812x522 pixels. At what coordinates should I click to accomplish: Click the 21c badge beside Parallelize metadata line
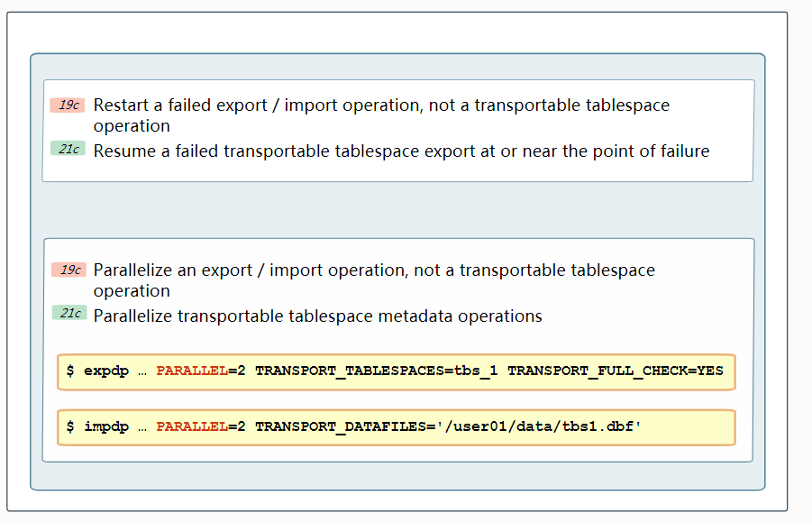pyautogui.click(x=68, y=314)
